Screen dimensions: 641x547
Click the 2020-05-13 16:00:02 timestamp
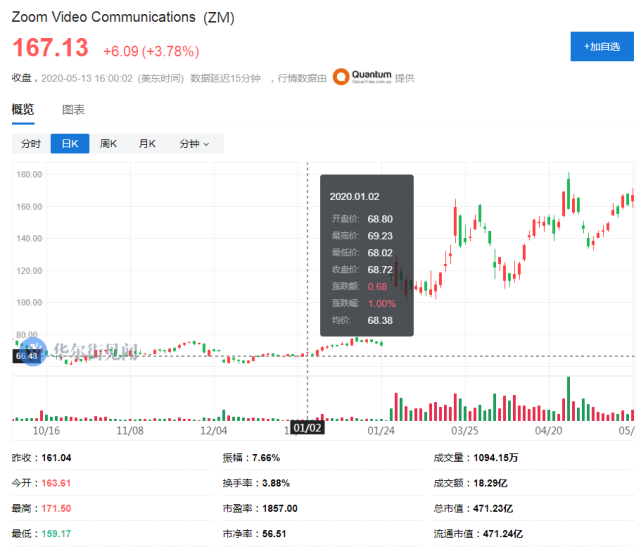pos(87,78)
